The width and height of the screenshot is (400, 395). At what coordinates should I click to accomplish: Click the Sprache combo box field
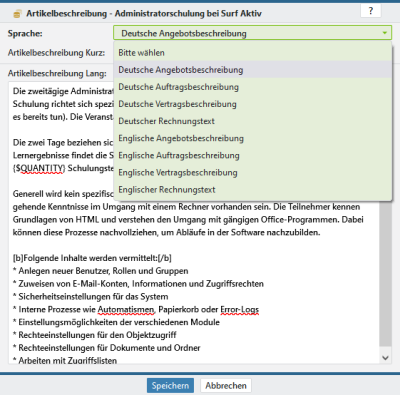click(253, 33)
